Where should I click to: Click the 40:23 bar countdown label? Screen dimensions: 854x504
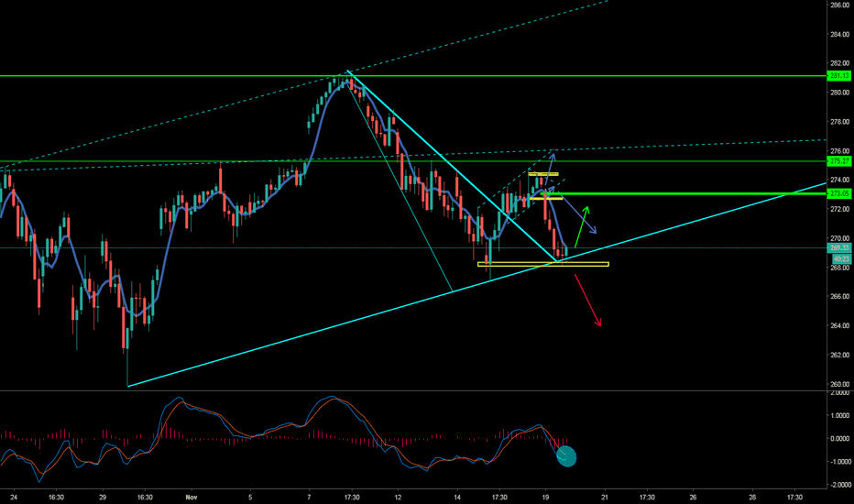[x=840, y=258]
